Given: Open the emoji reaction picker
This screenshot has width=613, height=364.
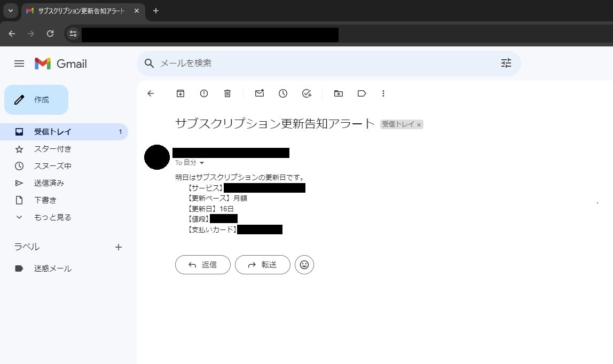Looking at the screenshot, I should tap(304, 265).
